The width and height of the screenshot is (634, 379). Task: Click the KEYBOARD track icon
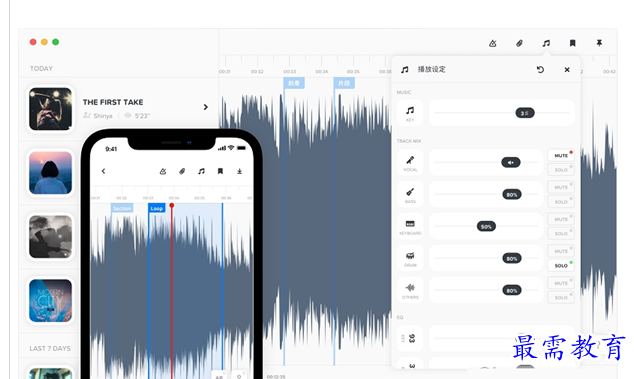410,226
